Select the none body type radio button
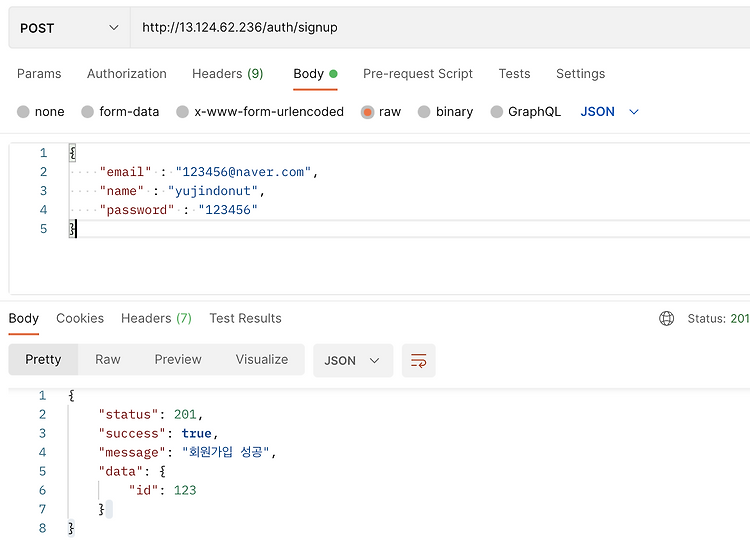Image resolution: width=750 pixels, height=544 pixels. (x=23, y=112)
